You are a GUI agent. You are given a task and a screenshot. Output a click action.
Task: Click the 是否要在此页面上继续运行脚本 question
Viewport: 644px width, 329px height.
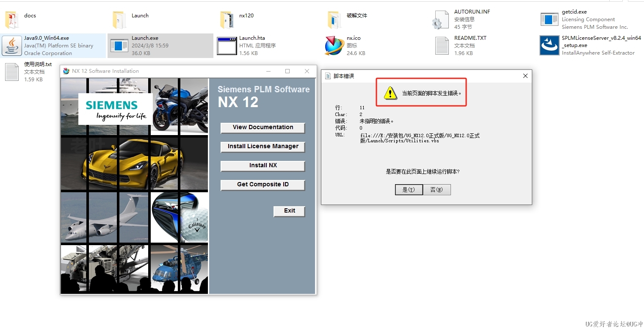tap(423, 171)
